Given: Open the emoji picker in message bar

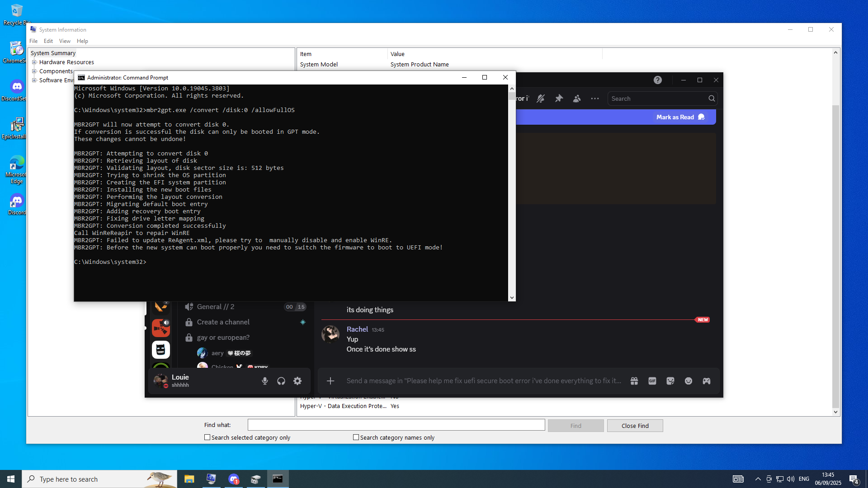Looking at the screenshot, I should pyautogui.click(x=689, y=381).
